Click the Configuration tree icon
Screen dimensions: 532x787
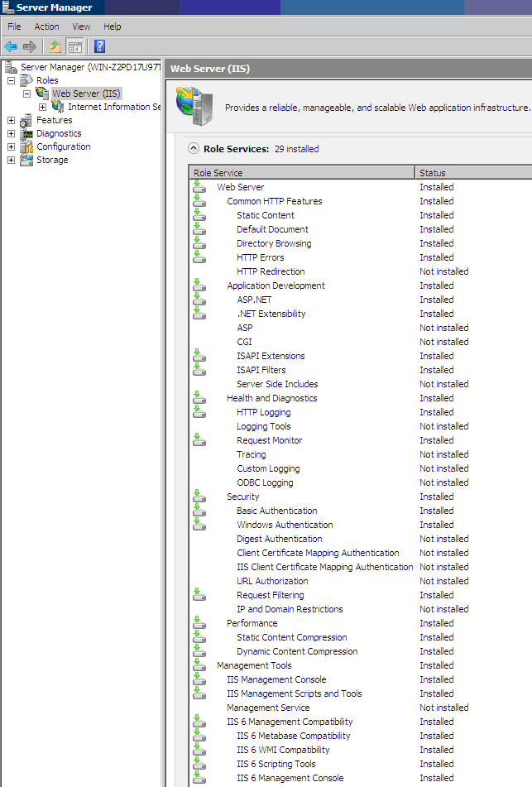tap(26, 146)
